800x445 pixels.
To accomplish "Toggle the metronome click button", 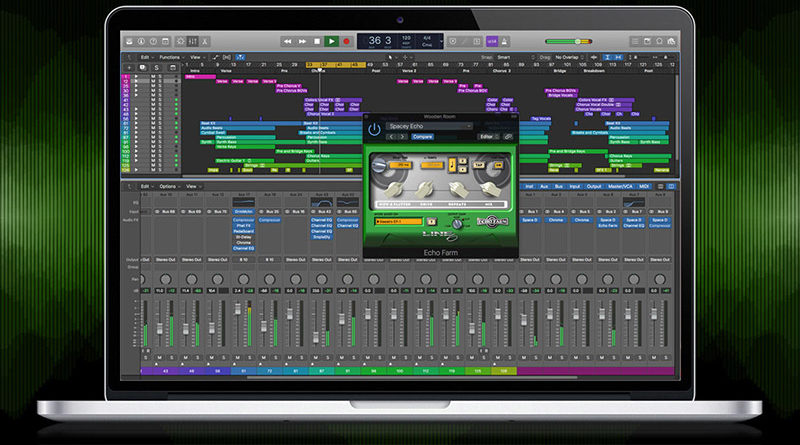I will pyautogui.click(x=505, y=41).
